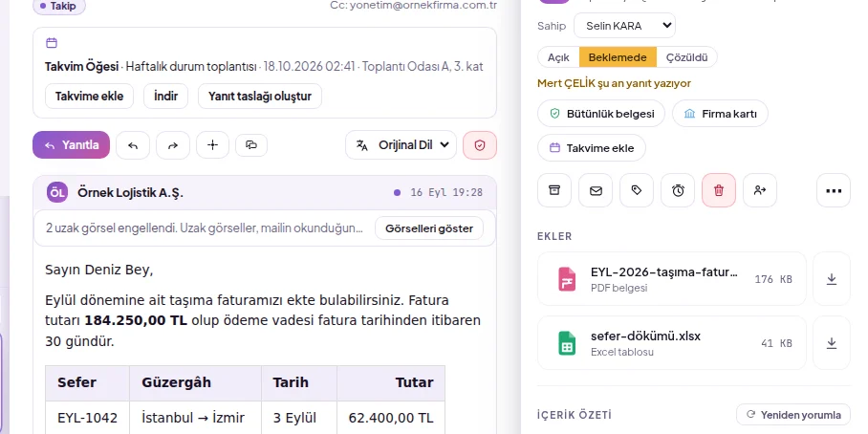Open the three-dot more actions menu
This screenshot has height=434, width=868.
pyautogui.click(x=834, y=190)
